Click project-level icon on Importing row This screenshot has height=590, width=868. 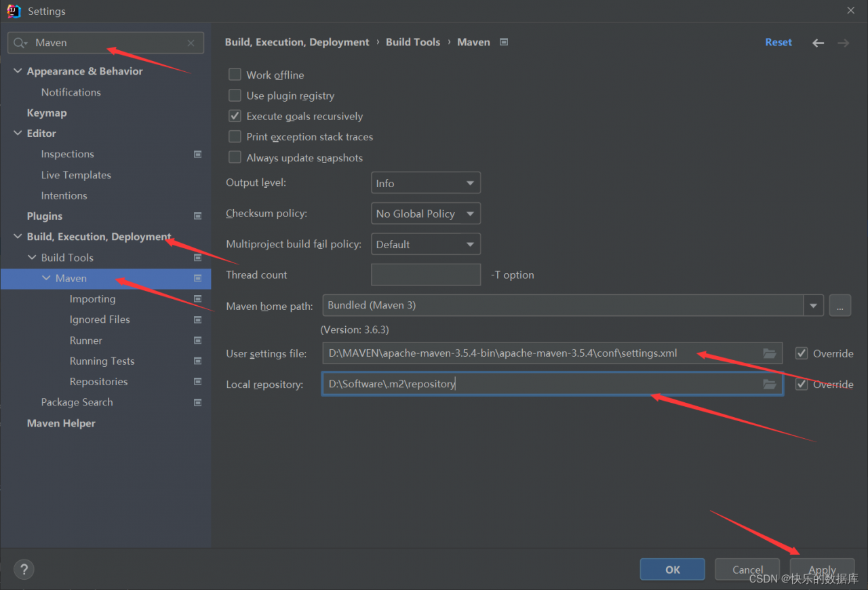coord(197,298)
